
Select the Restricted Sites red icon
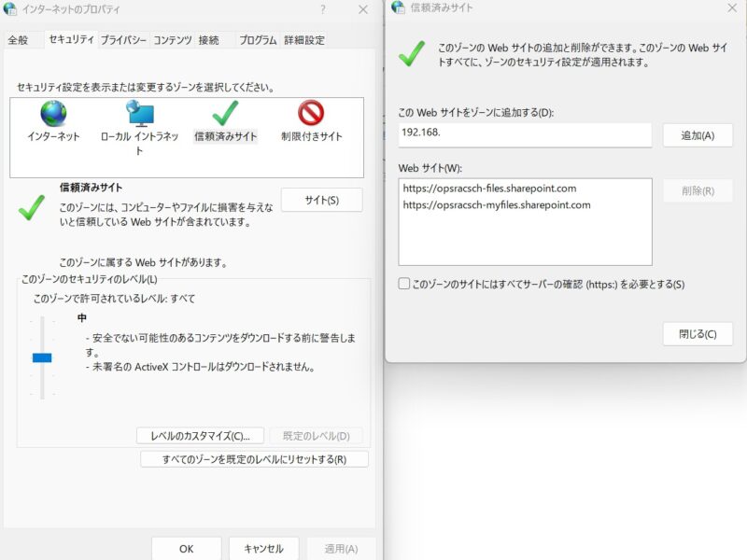click(311, 114)
